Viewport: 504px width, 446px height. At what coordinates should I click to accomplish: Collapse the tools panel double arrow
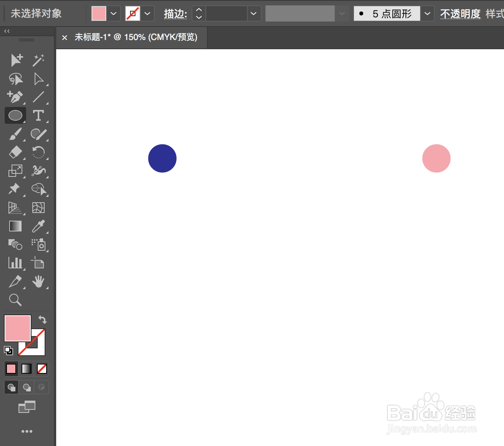click(x=7, y=31)
